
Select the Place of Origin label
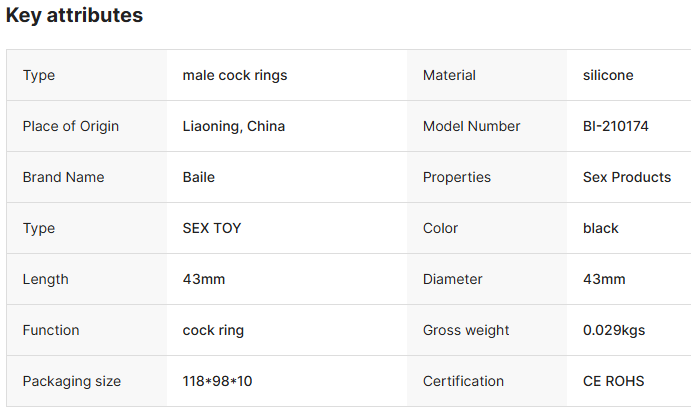pos(70,126)
